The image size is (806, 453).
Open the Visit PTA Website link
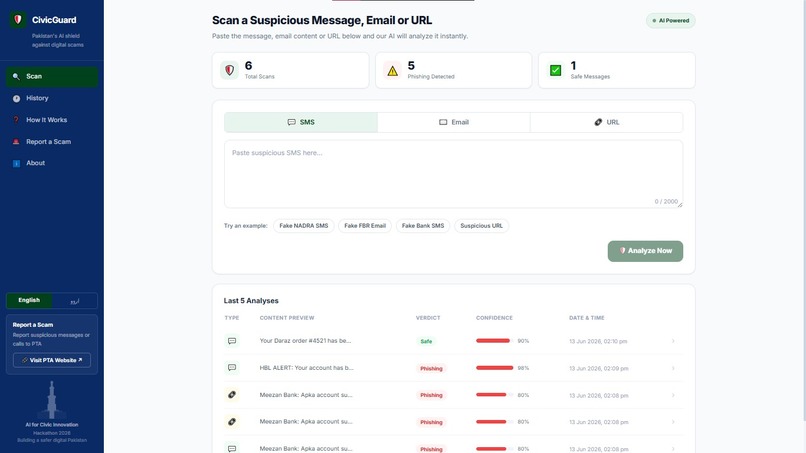pyautogui.click(x=52, y=360)
